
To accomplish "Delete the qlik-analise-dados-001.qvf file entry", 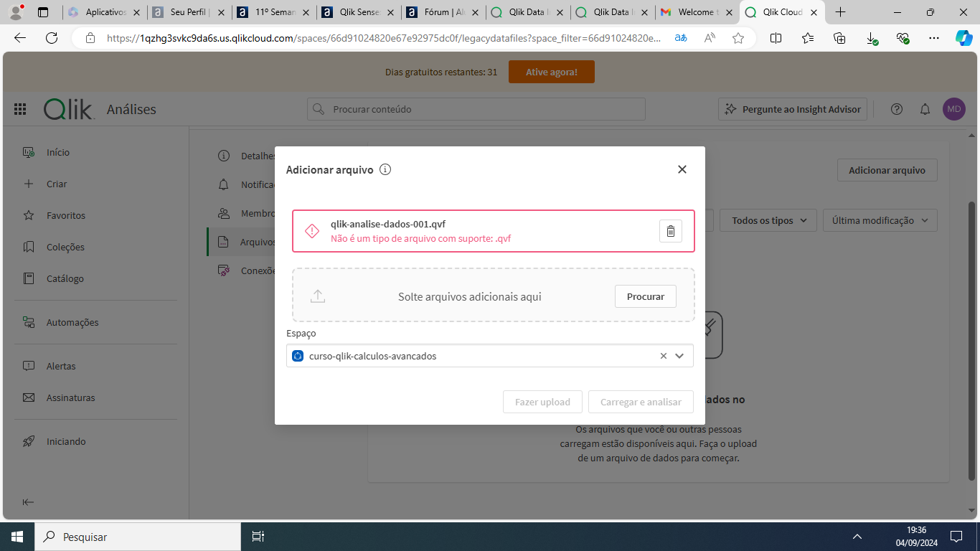I will point(670,231).
